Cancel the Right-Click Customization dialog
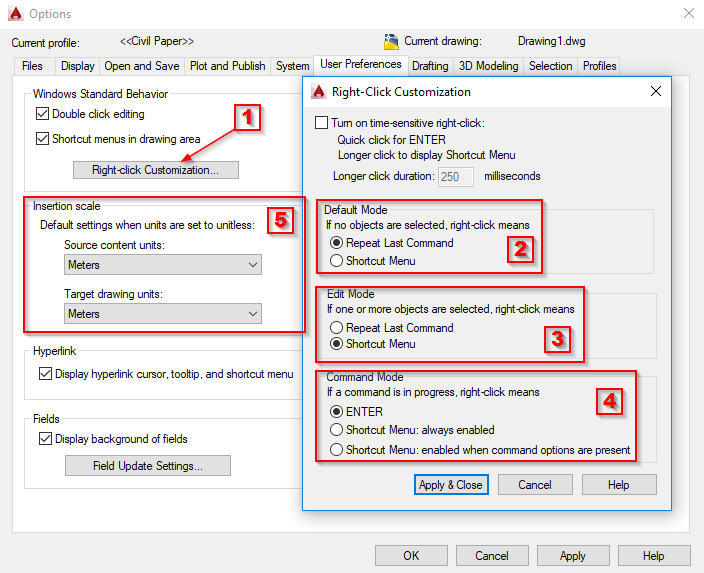The image size is (704, 573). point(535,485)
